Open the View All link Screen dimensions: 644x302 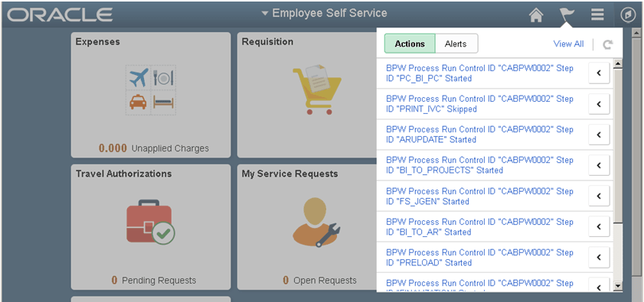click(x=568, y=44)
